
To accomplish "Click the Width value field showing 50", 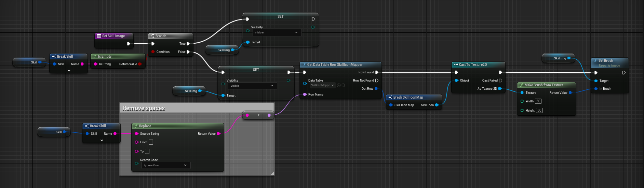I will tap(538, 101).
